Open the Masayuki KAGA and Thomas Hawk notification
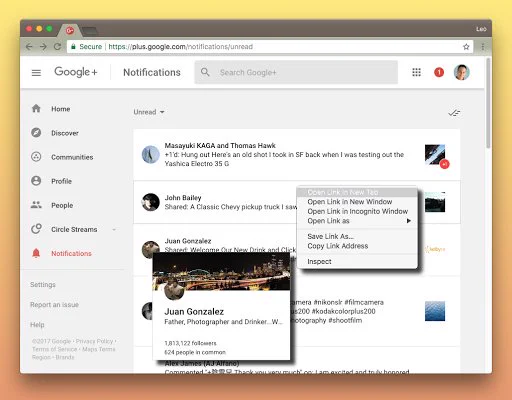This screenshot has height=400, width=512. point(297,155)
